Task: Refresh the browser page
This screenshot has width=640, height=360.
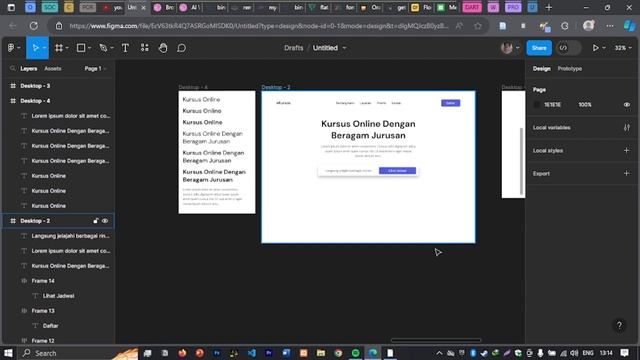Action: click(x=33, y=26)
